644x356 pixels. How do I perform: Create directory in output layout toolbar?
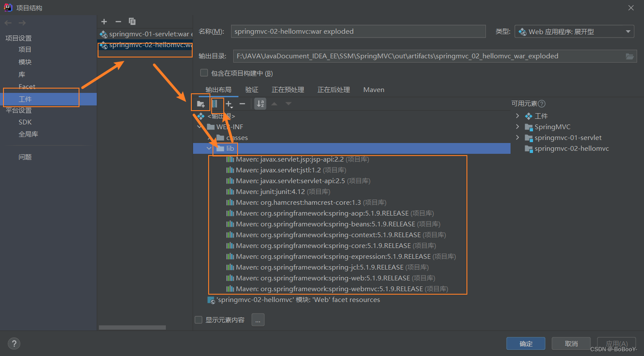pyautogui.click(x=201, y=104)
